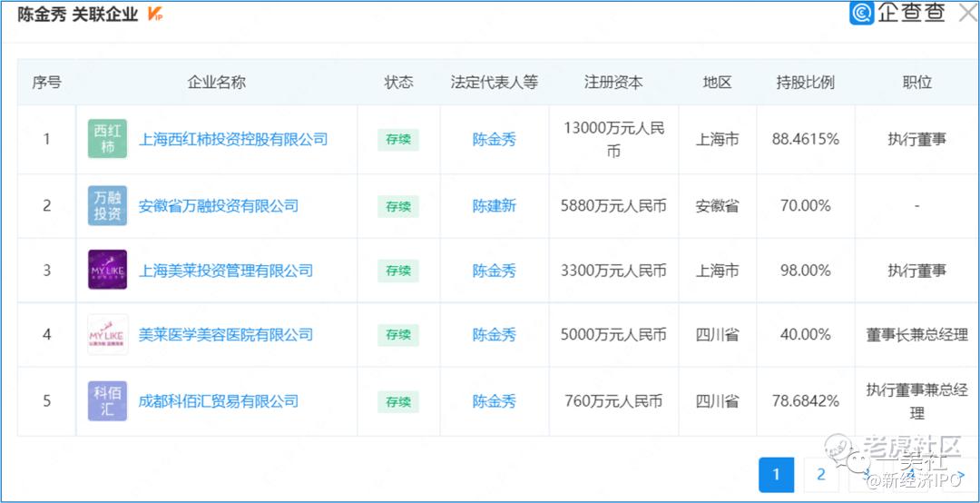Click the 存续 status tag for 美莱医学美容
The height and width of the screenshot is (503, 980).
tap(398, 335)
